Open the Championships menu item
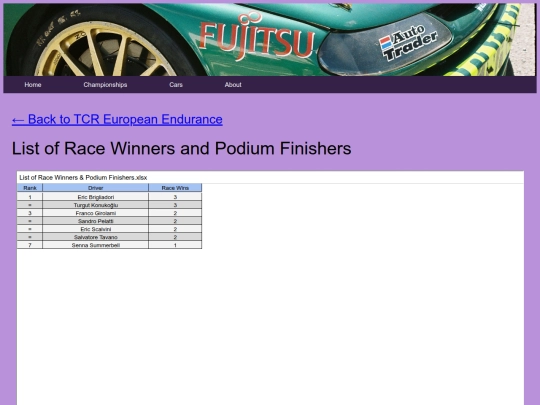Viewport: 540px width, 405px height. pos(105,85)
